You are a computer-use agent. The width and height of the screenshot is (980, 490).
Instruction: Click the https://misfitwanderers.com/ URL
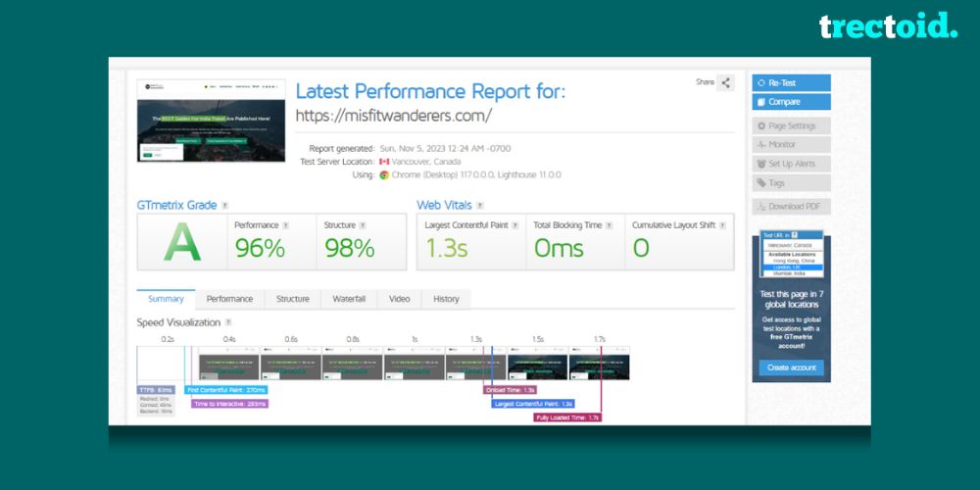[x=394, y=116]
